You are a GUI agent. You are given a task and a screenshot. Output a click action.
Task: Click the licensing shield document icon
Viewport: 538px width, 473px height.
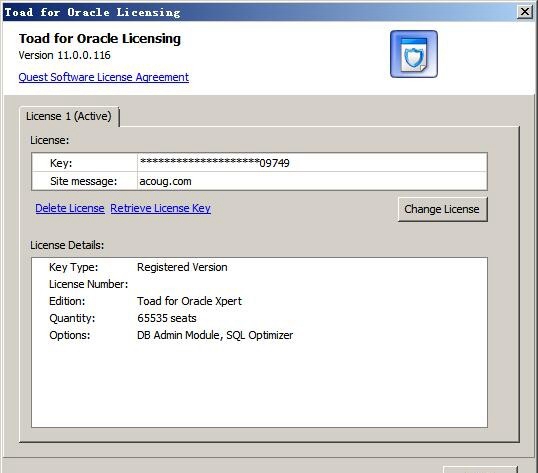click(x=414, y=54)
